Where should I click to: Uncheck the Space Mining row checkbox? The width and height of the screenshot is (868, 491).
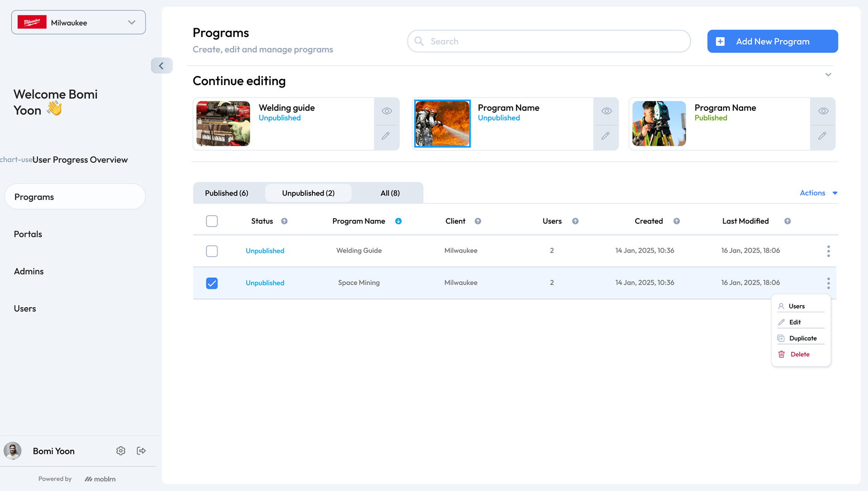tap(212, 283)
